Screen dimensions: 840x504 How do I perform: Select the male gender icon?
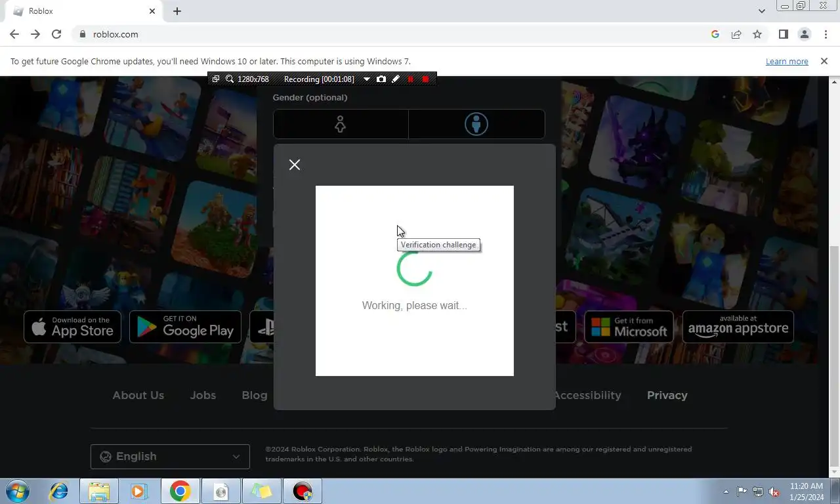pos(476,124)
